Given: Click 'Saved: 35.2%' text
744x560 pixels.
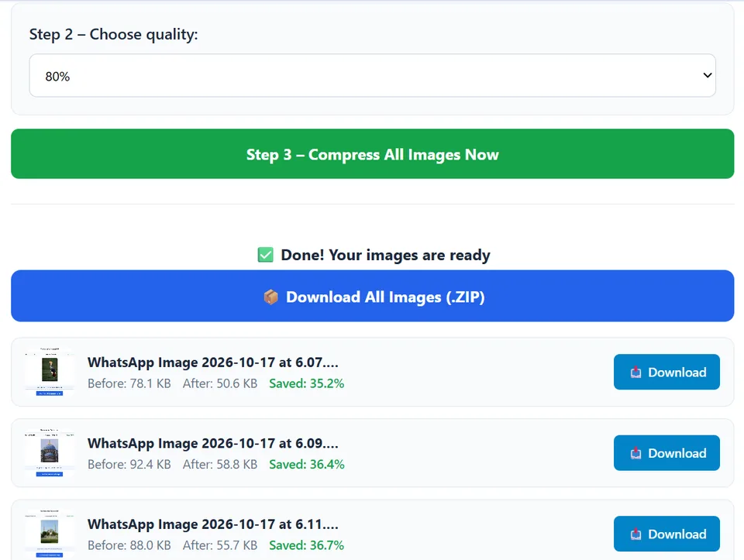Looking at the screenshot, I should 307,383.
